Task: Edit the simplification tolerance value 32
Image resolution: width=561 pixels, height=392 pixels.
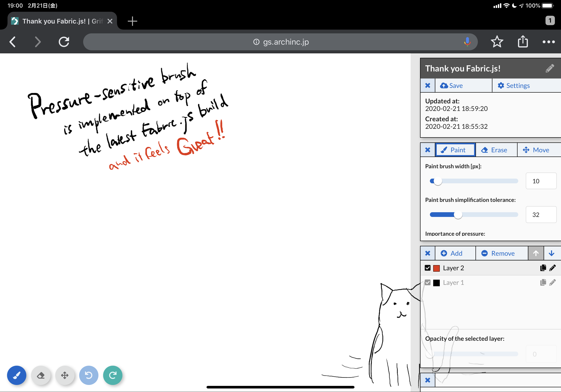Action: [541, 215]
